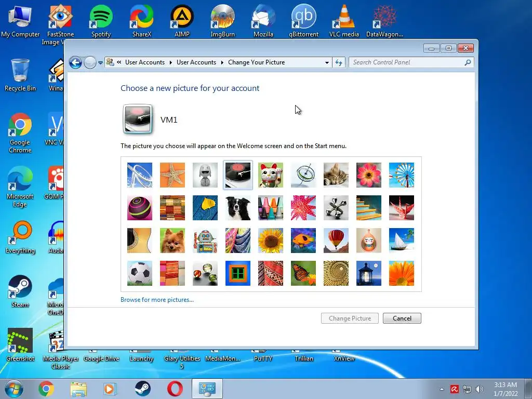Launch Opera from the taskbar

tap(175, 389)
